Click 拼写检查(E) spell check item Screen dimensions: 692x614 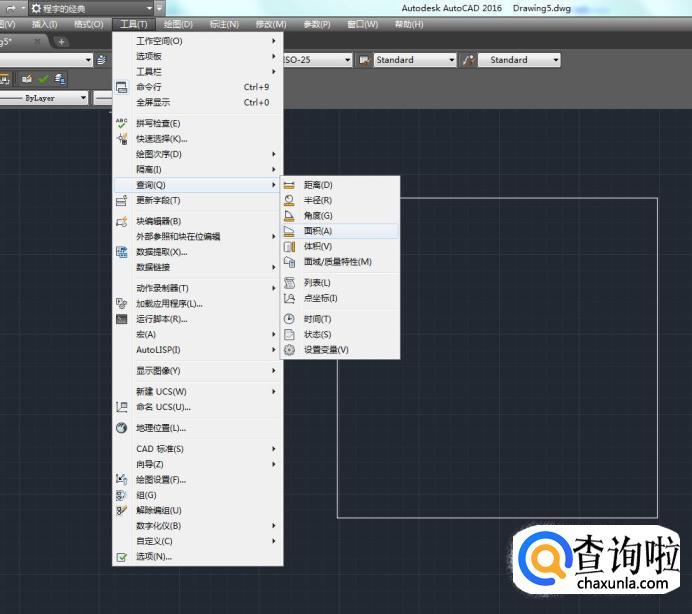[198, 123]
